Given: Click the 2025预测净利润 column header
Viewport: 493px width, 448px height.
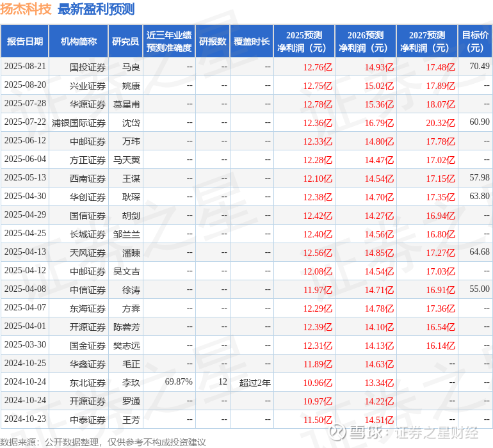Looking at the screenshot, I should tap(304, 42).
